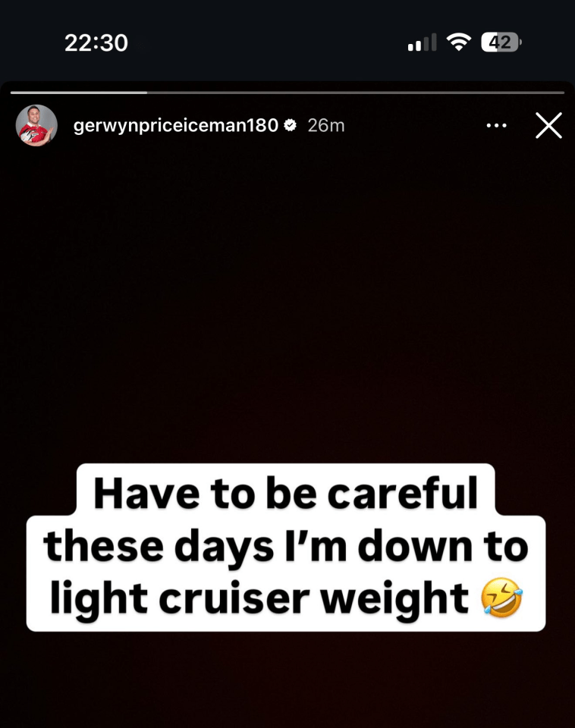
Task: Tap the "these days I'm down to" text line
Action: pos(286,547)
